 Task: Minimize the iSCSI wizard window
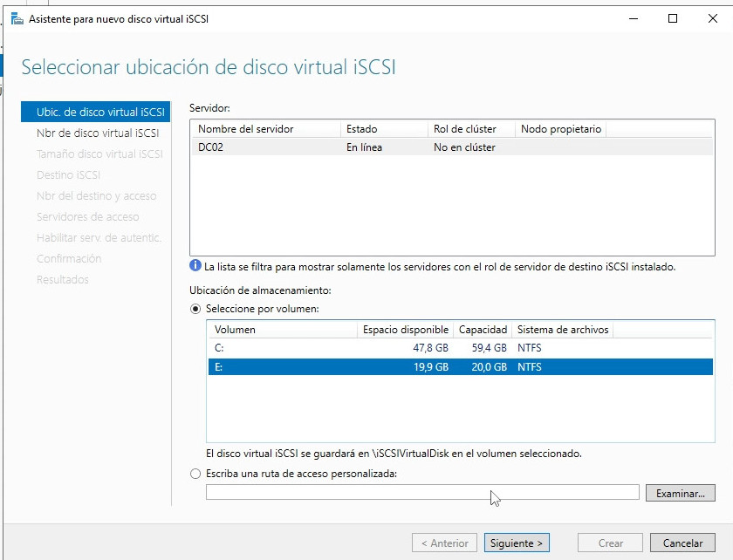tap(630, 18)
